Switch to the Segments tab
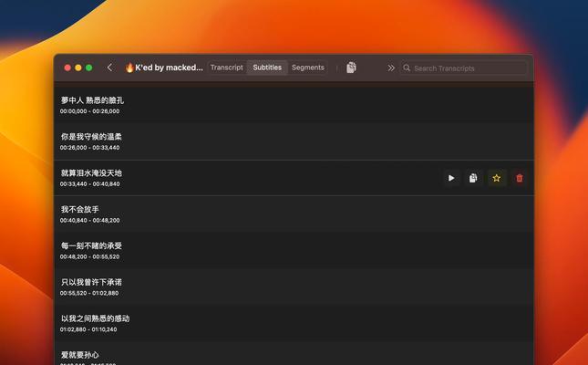Image resolution: width=588 pixels, height=365 pixels. click(x=308, y=68)
